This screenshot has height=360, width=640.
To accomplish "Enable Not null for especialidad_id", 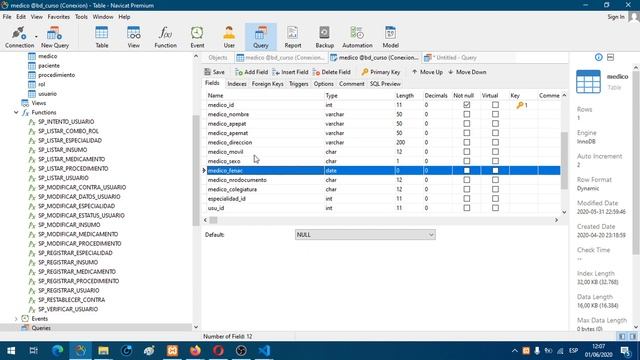I will (x=467, y=198).
